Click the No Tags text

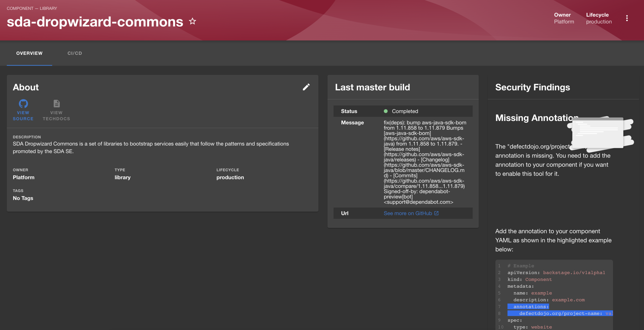point(23,198)
